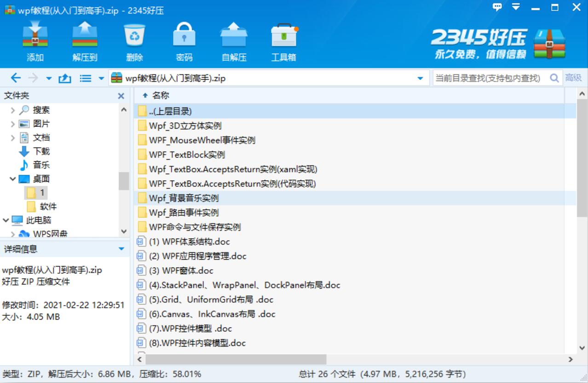Image resolution: width=588 pixels, height=383 pixels.
Task: Select (8).WPF控件内容模型.doc file
Action: point(355,343)
